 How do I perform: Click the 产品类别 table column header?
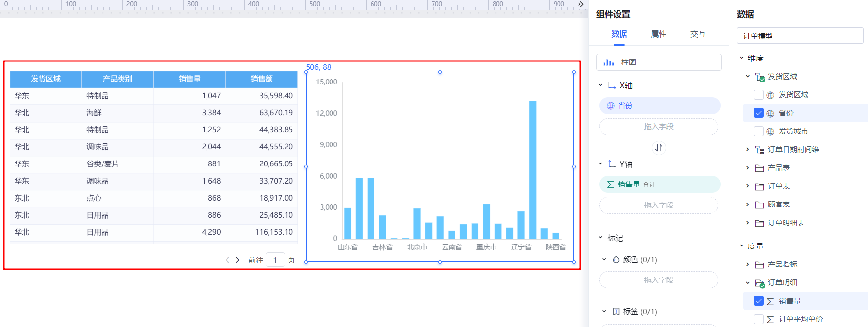(118, 79)
